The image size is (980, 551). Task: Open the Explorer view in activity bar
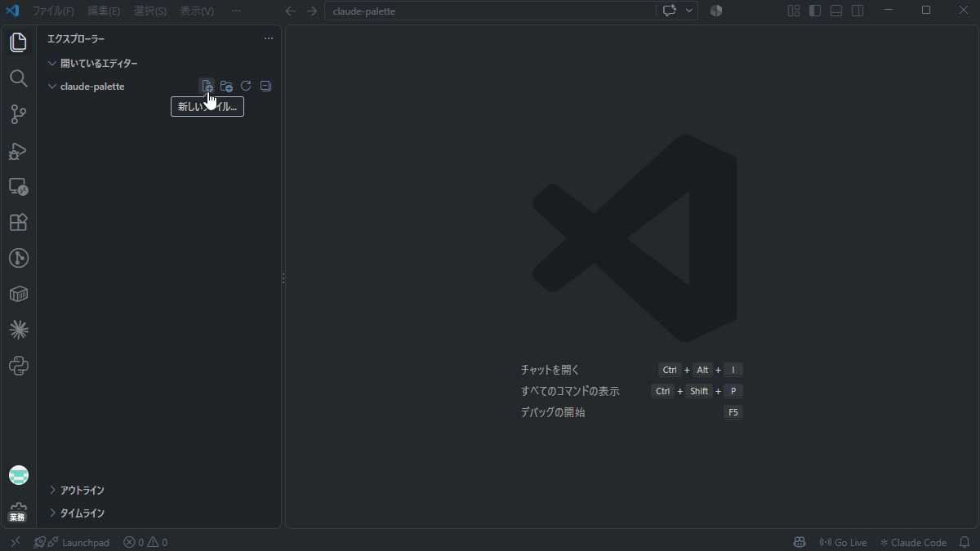18,42
